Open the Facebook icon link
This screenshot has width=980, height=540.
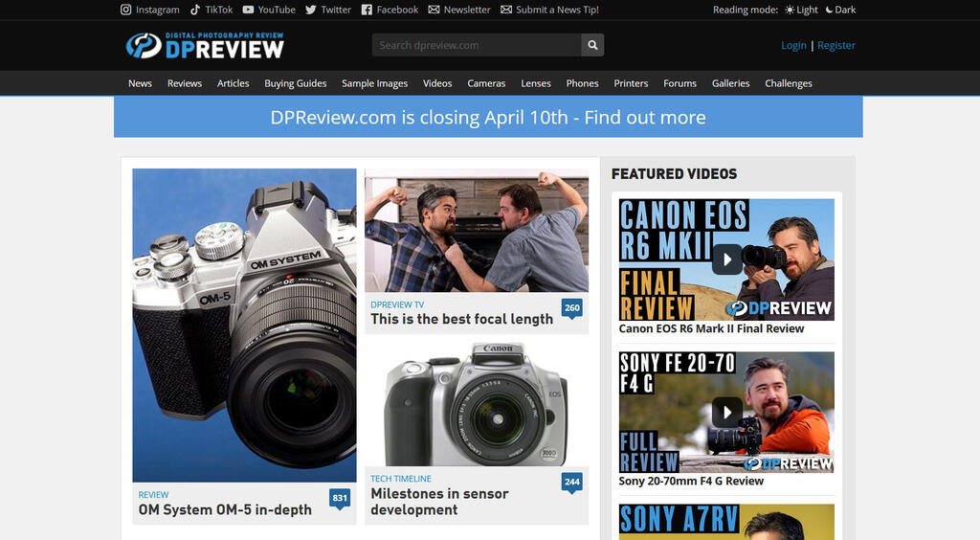click(x=367, y=10)
